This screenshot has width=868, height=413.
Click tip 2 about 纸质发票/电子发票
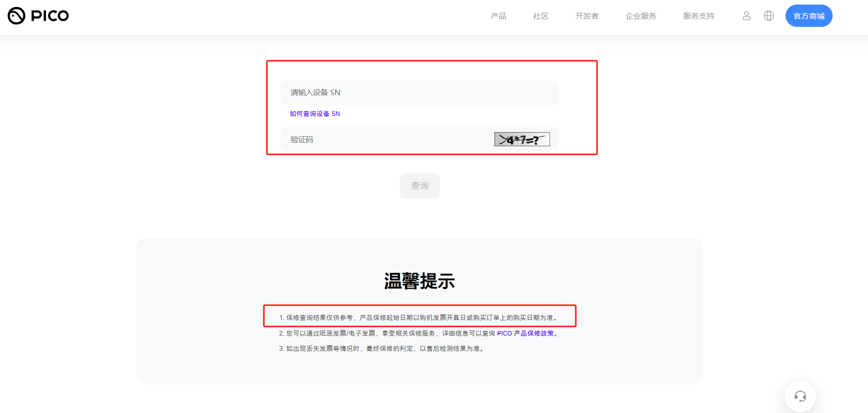[x=419, y=334]
